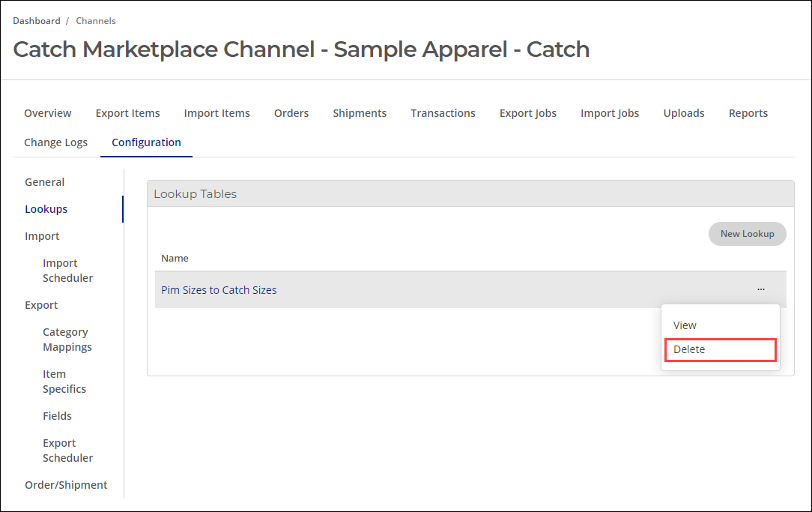Open Category Mappings settings
The width and height of the screenshot is (812, 512).
pyautogui.click(x=67, y=340)
